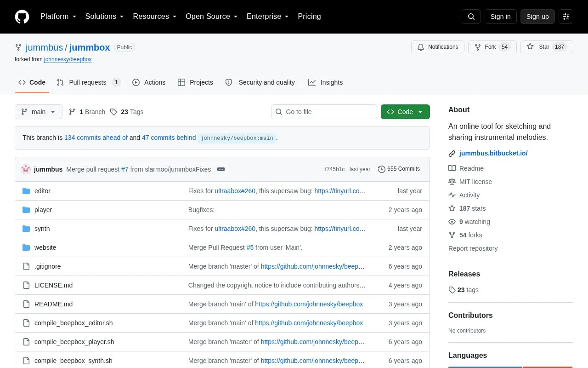
Task: Switch to the Pull requests tab
Action: tap(89, 82)
